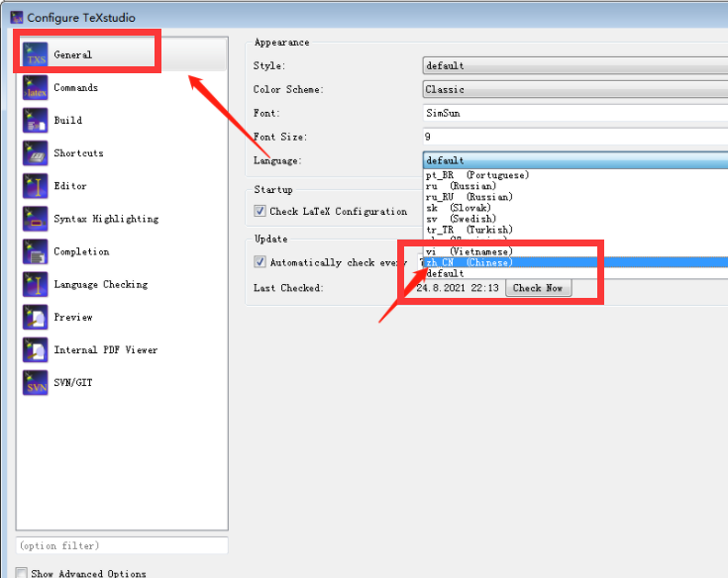Open the Shortcuts keyboard icon
Screen dimensions: 728x578
[x=36, y=153]
